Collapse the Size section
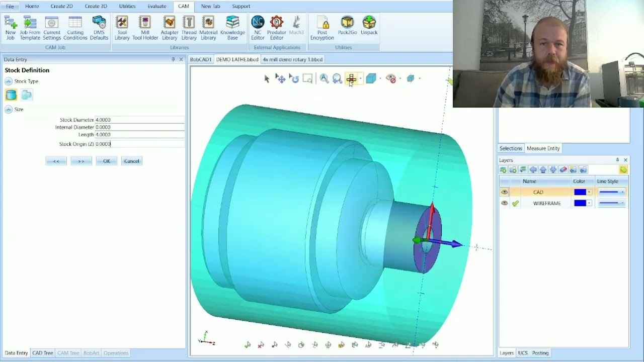The width and height of the screenshot is (644, 362). point(9,109)
